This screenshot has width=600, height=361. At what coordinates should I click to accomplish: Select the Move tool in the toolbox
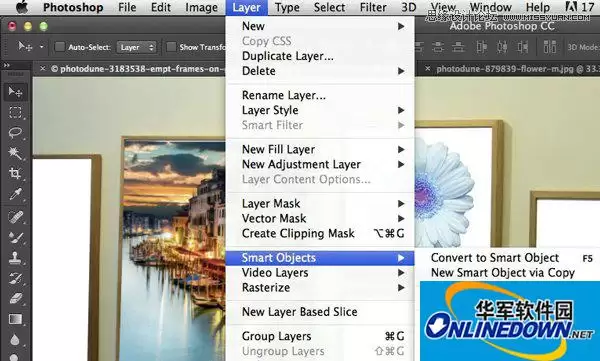click(x=15, y=92)
